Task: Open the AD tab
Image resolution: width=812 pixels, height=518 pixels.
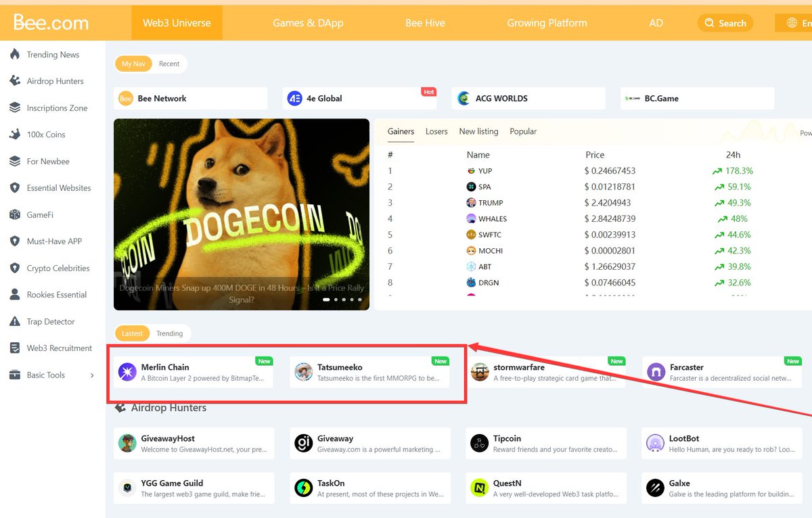Action: [x=656, y=23]
